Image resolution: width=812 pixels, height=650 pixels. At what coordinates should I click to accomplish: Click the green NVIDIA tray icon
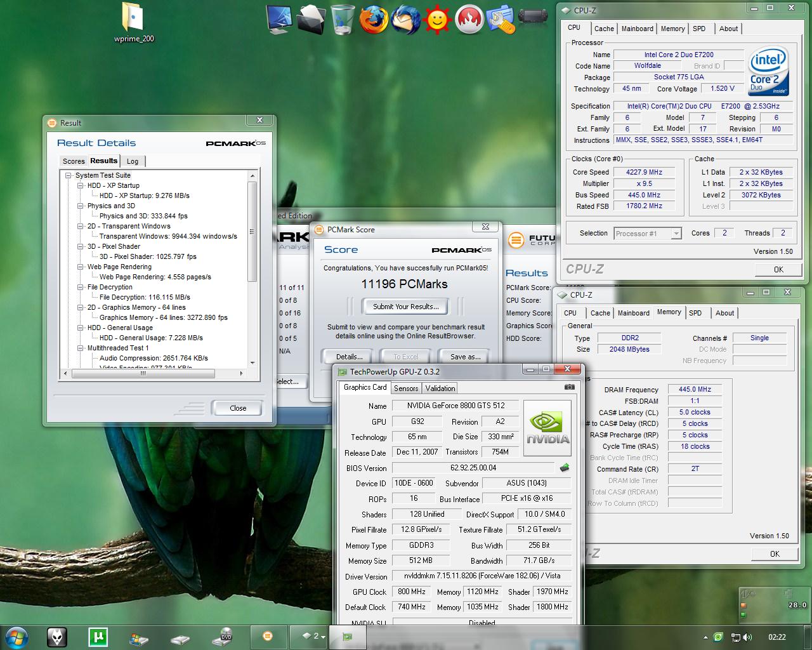[718, 637]
